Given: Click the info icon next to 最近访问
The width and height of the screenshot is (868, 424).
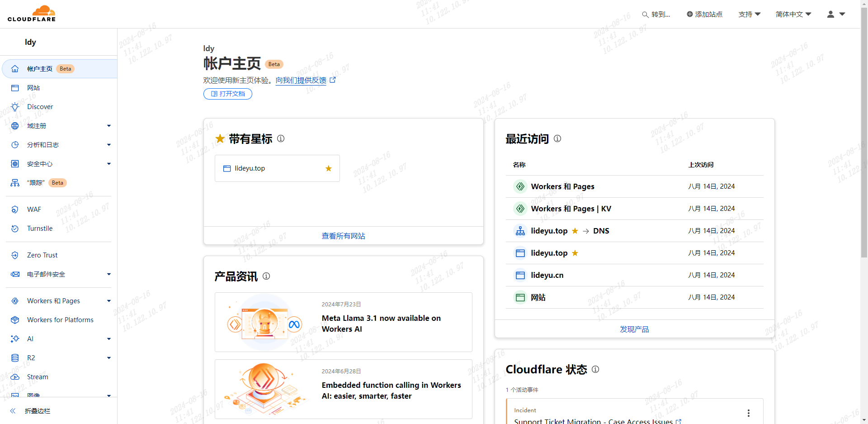Looking at the screenshot, I should pos(557,138).
